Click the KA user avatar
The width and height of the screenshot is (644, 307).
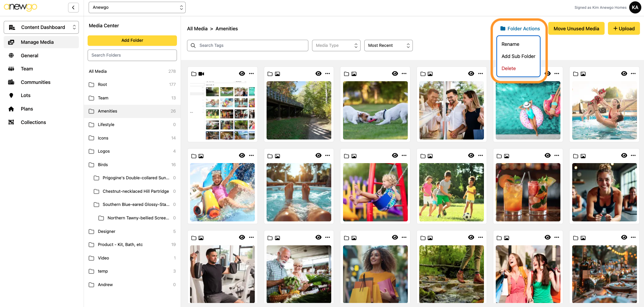tap(635, 7)
